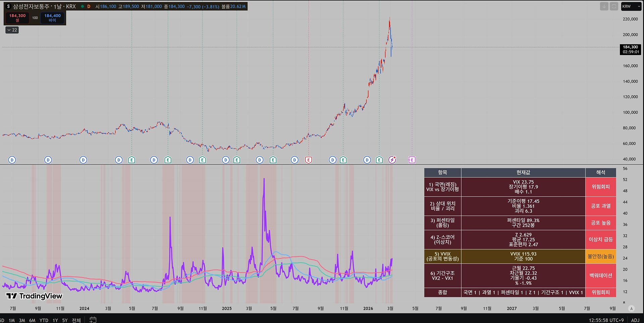
Task: Expand the collapsed indicator legend showing 22
Action: pyautogui.click(x=12, y=30)
